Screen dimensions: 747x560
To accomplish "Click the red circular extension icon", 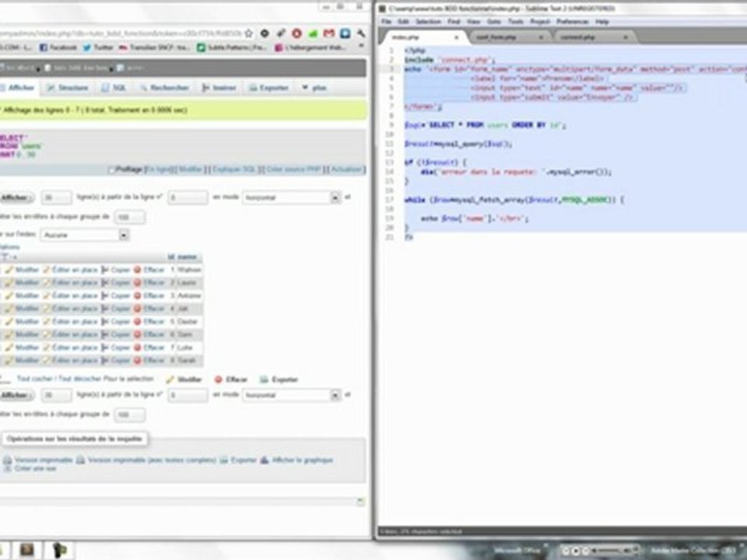I will 296,33.
